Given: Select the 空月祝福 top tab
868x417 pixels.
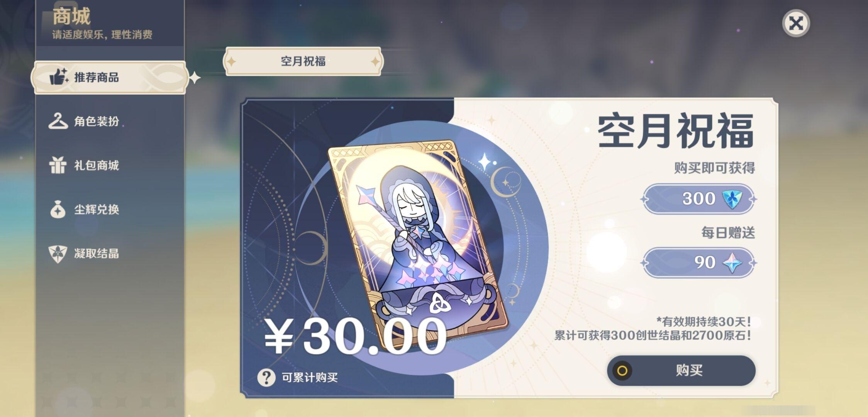Looking at the screenshot, I should click(303, 61).
